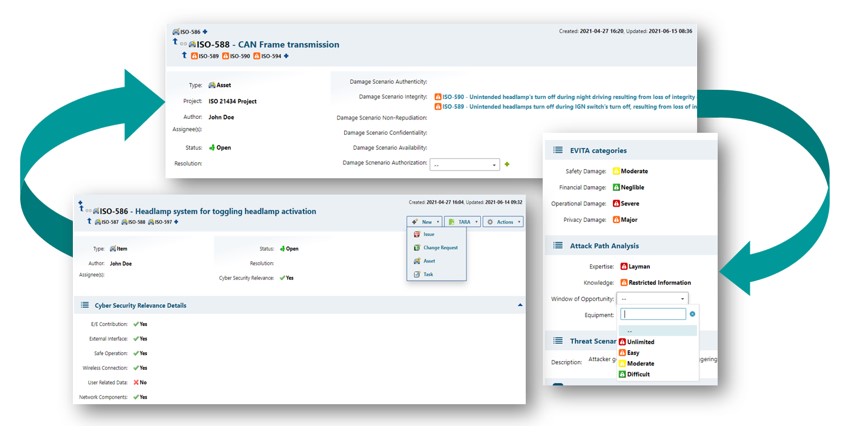
Task: Select the blank '--' option in the dropdown list
Action: tap(658, 331)
